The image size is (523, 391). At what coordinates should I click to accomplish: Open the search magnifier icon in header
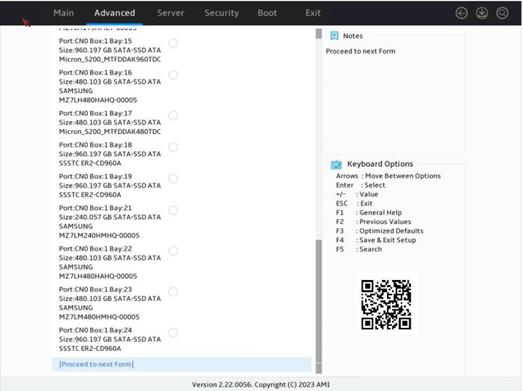pos(502,13)
